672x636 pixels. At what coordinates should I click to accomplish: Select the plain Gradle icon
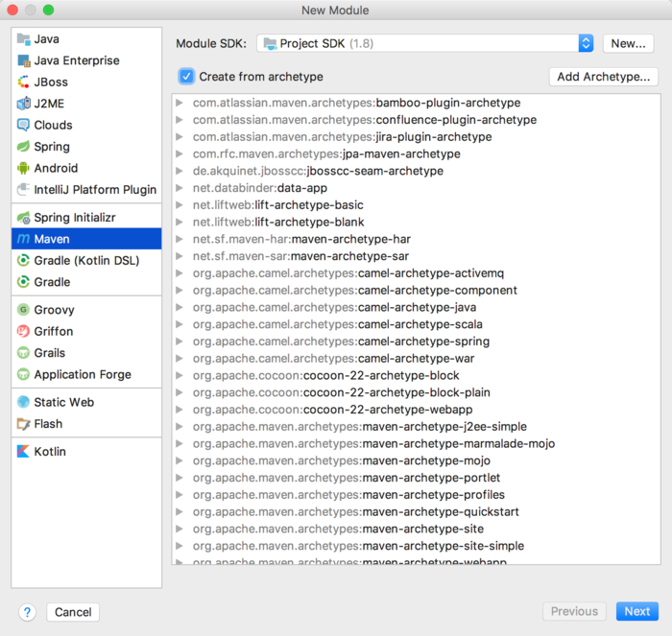[x=23, y=282]
